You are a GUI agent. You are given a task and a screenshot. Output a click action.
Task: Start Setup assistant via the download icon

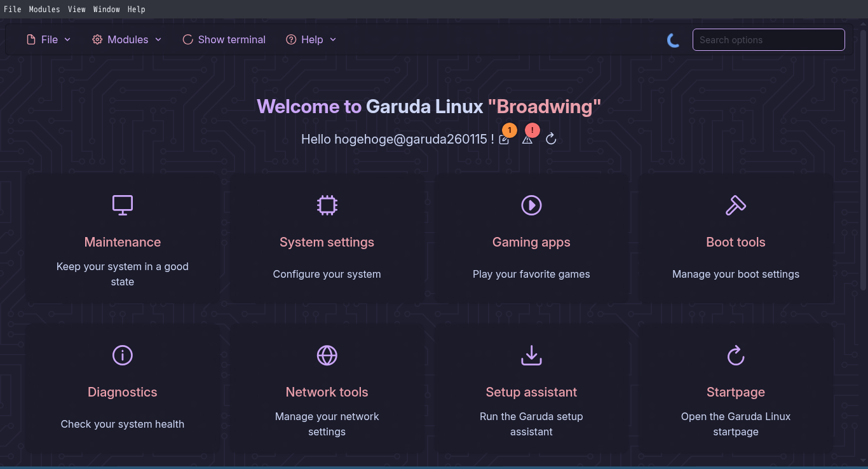pos(531,355)
